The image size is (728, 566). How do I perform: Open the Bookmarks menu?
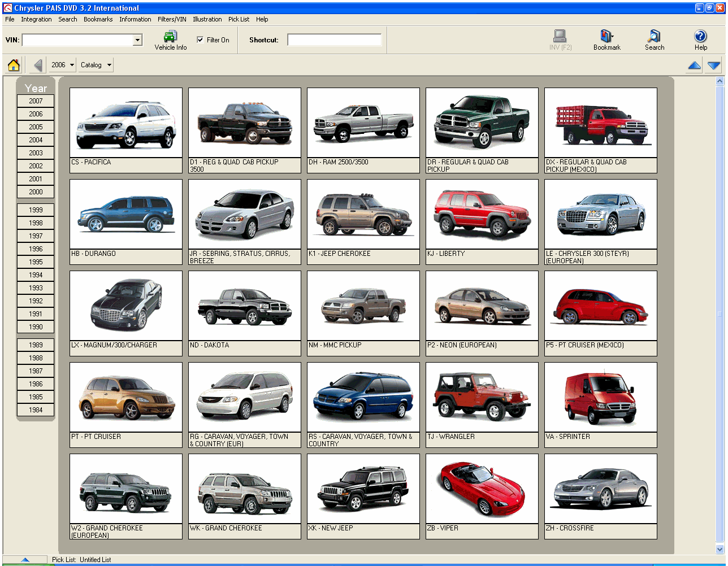tap(98, 19)
